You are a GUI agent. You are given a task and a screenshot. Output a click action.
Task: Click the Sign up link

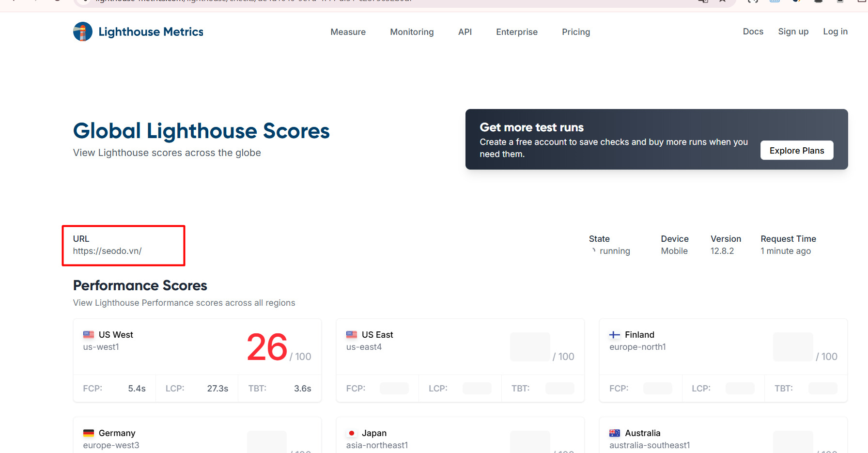(793, 31)
